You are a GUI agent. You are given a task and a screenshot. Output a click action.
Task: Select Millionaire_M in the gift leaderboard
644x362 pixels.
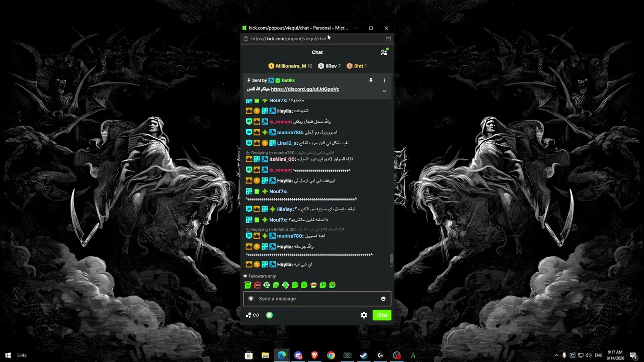[x=290, y=66]
